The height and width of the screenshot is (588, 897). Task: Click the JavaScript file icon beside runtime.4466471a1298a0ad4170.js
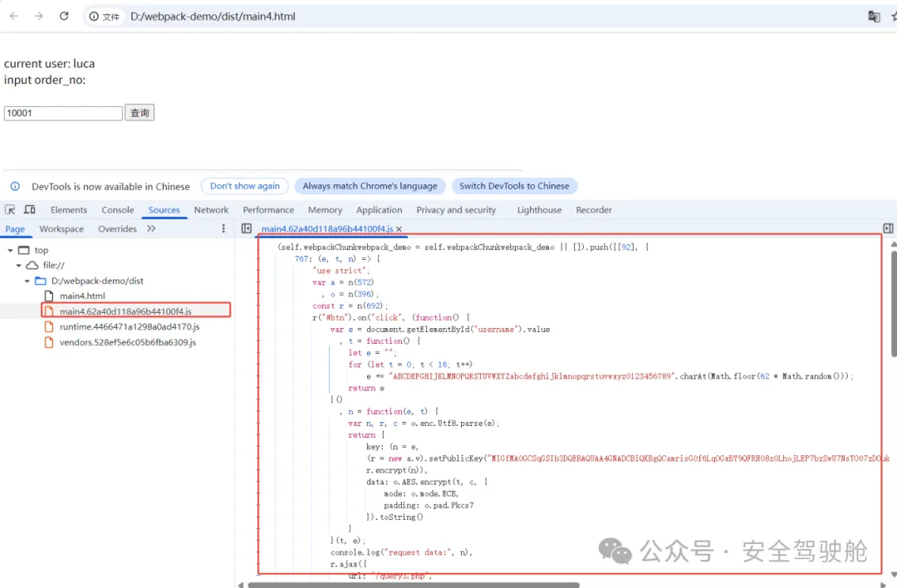pyautogui.click(x=47, y=326)
